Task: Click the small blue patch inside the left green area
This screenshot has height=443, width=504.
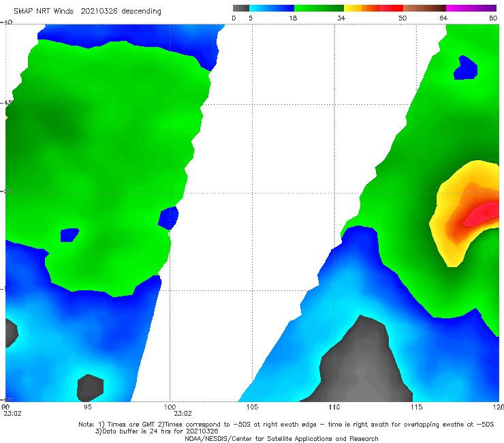Action: point(69,235)
